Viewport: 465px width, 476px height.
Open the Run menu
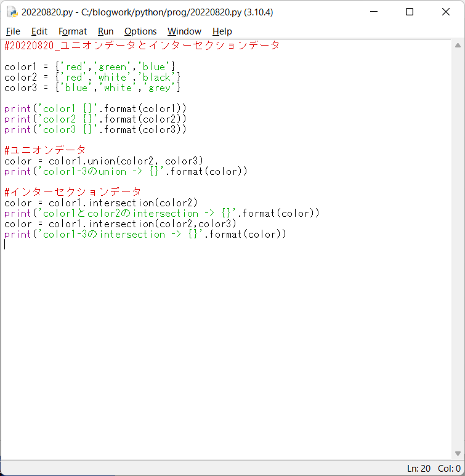[105, 31]
